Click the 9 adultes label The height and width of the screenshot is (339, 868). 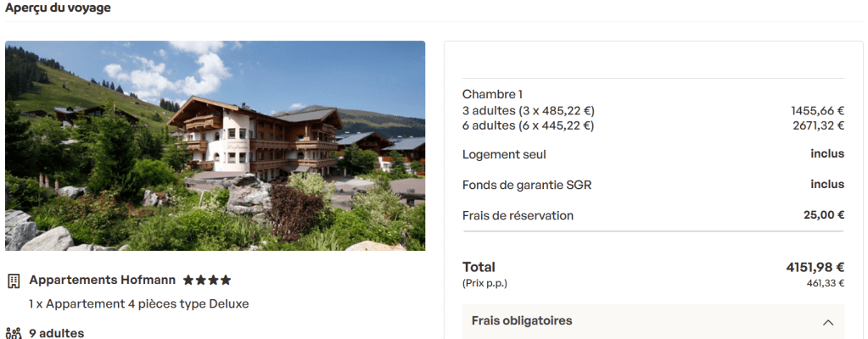[x=57, y=333]
